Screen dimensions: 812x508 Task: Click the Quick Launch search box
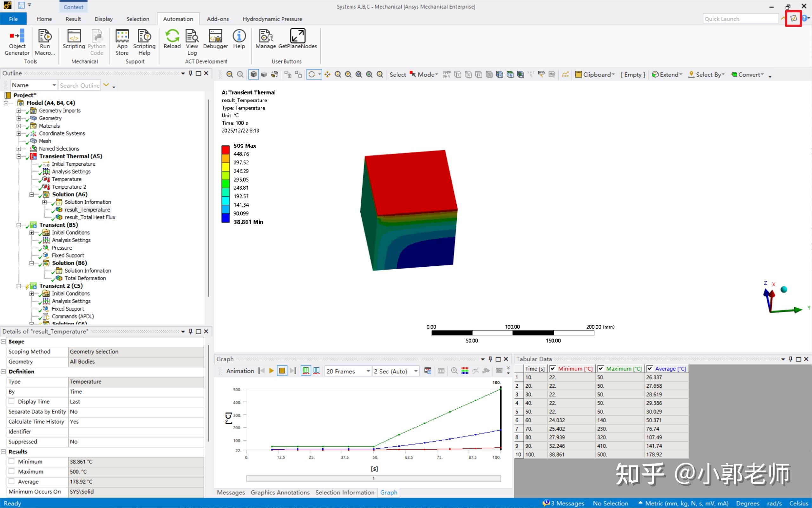pyautogui.click(x=741, y=19)
